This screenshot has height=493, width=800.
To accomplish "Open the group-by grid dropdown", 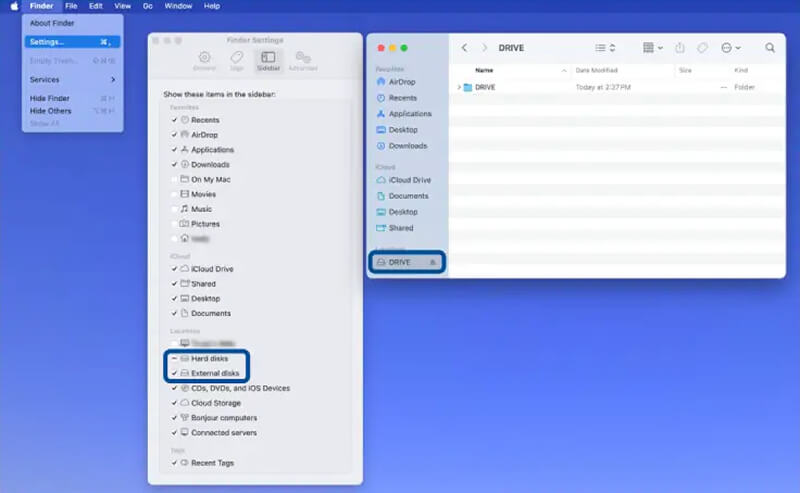I will [x=653, y=47].
